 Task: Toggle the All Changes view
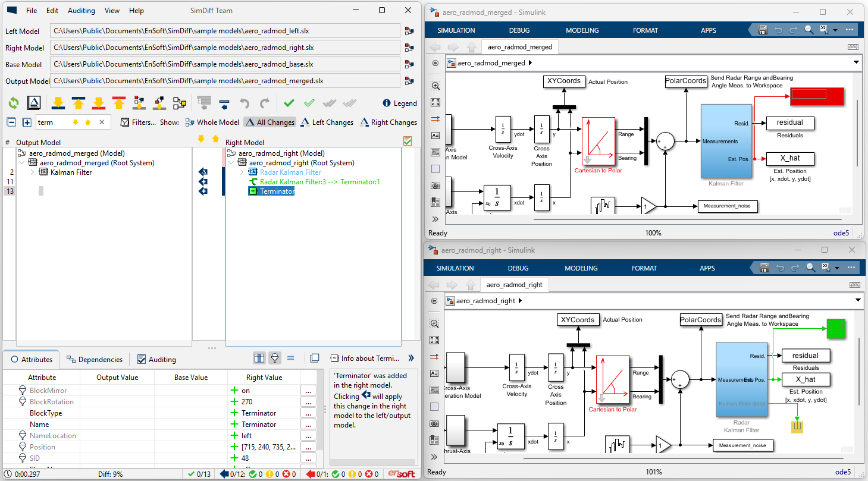point(270,122)
